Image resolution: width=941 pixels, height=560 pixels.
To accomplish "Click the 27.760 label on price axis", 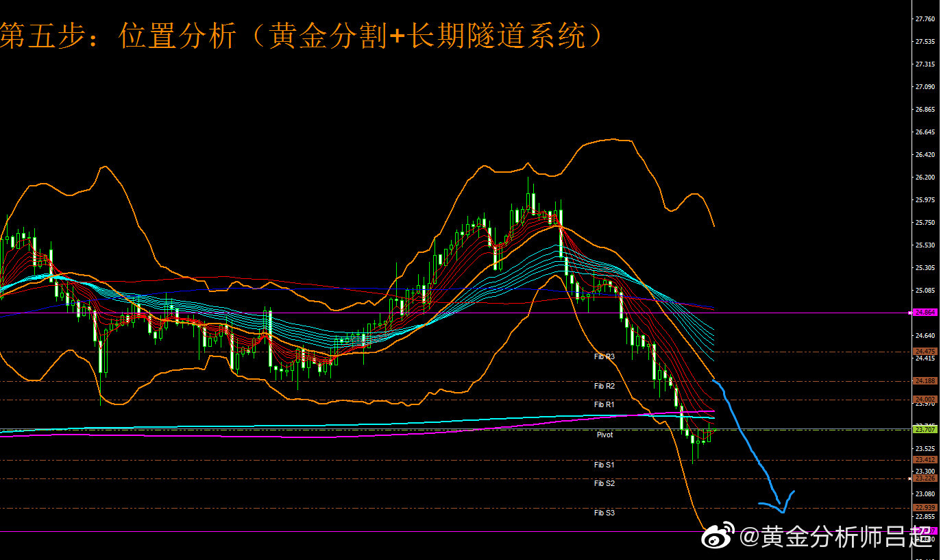I will 925,19.
